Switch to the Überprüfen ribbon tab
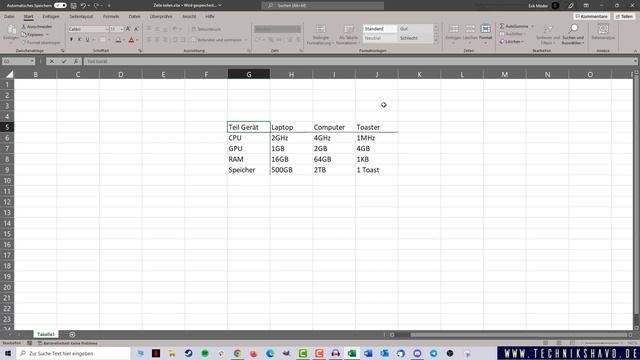The height and width of the screenshot is (360, 640). [161, 16]
